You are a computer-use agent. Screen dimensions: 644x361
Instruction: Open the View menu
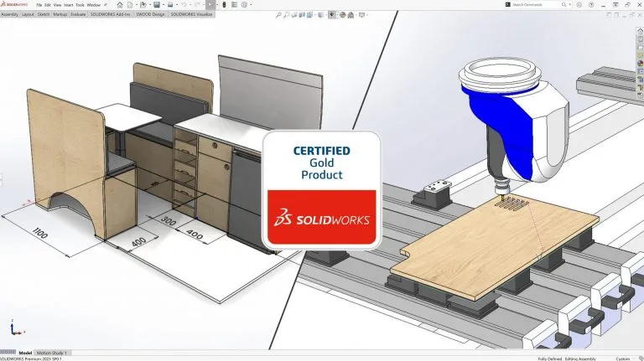pos(58,5)
